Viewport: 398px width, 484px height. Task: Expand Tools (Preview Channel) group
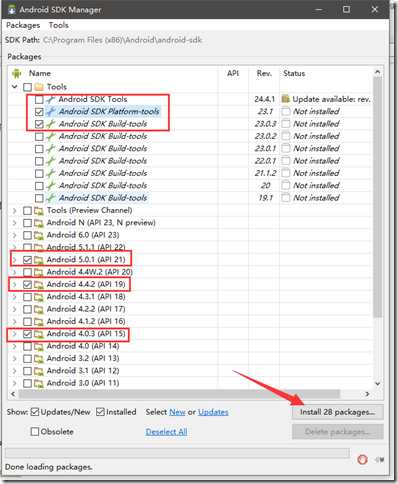15,211
